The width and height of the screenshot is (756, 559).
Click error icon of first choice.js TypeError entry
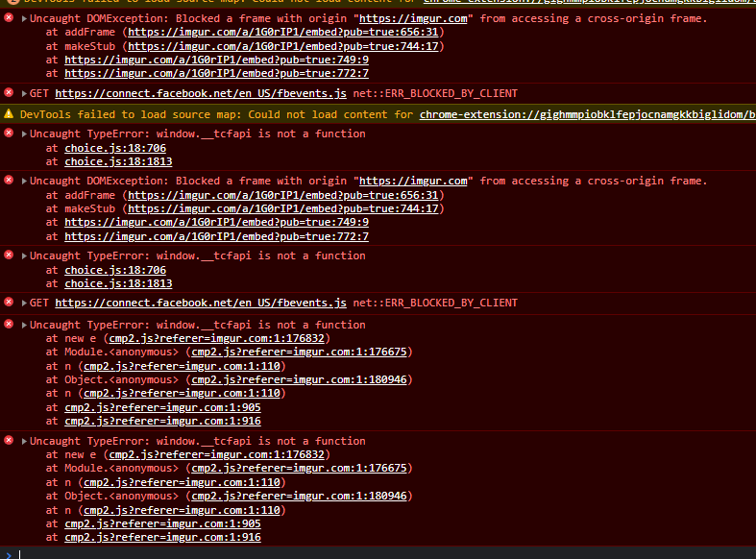(x=9, y=133)
